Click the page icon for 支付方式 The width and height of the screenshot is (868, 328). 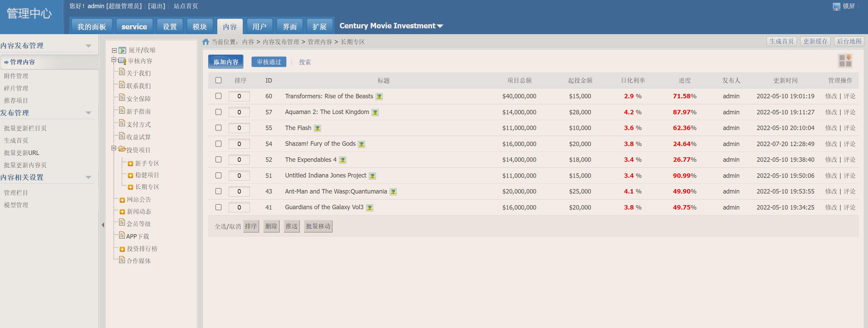[x=122, y=123]
